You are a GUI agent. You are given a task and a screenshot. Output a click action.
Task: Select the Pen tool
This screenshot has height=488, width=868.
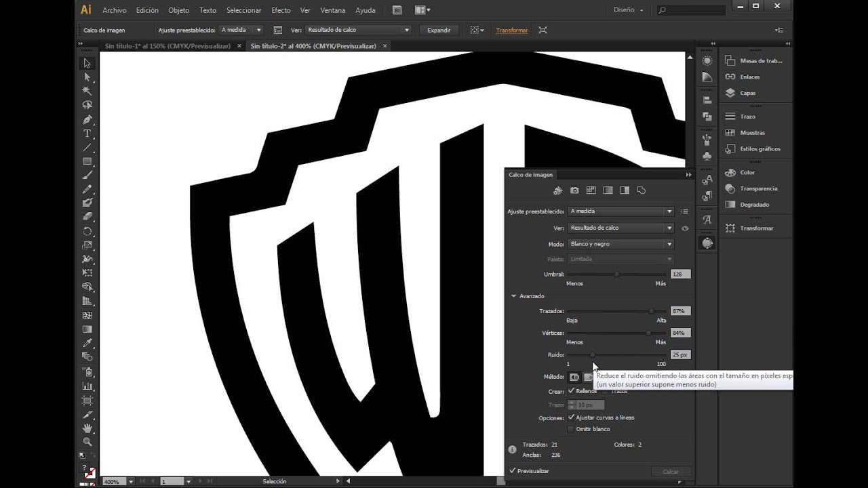click(x=86, y=119)
